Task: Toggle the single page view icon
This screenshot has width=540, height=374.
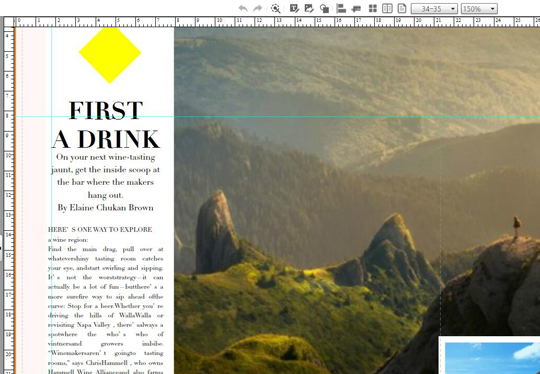Action: coord(402,8)
